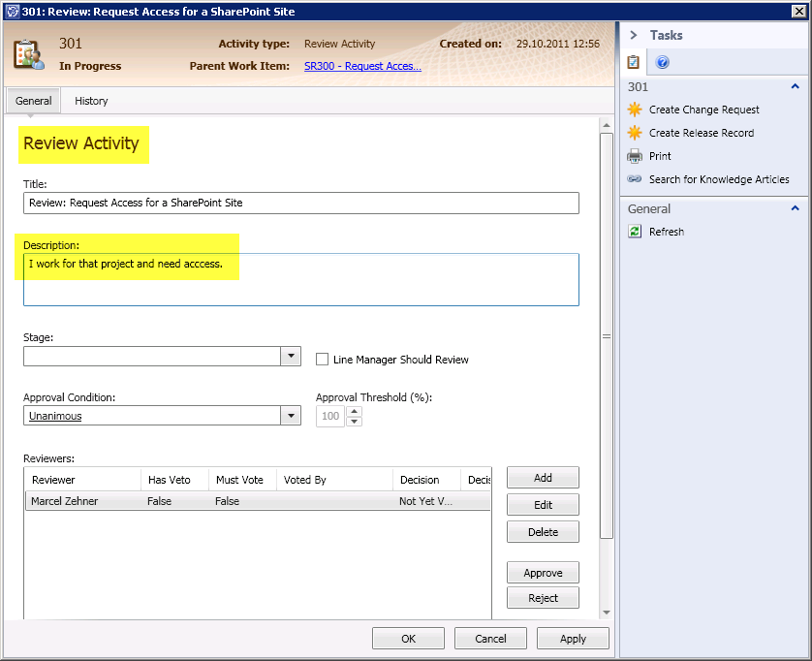
Task: Open the Approval Condition dropdown
Action: click(291, 416)
